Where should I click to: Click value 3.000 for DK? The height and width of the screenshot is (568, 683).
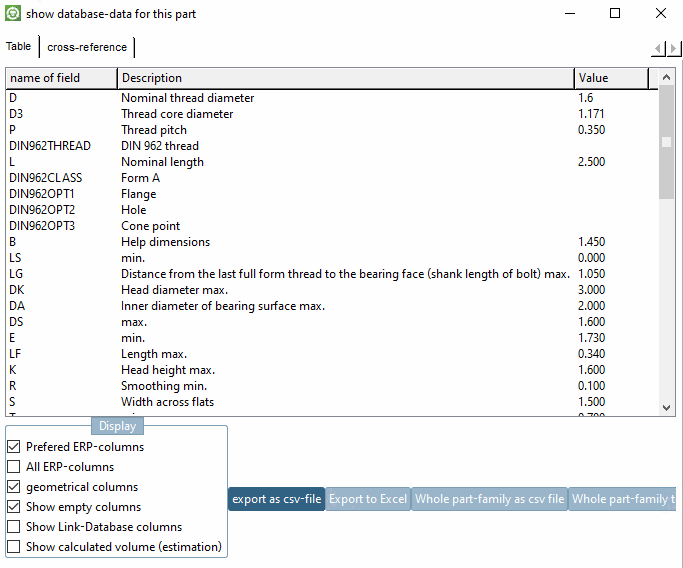point(591,290)
